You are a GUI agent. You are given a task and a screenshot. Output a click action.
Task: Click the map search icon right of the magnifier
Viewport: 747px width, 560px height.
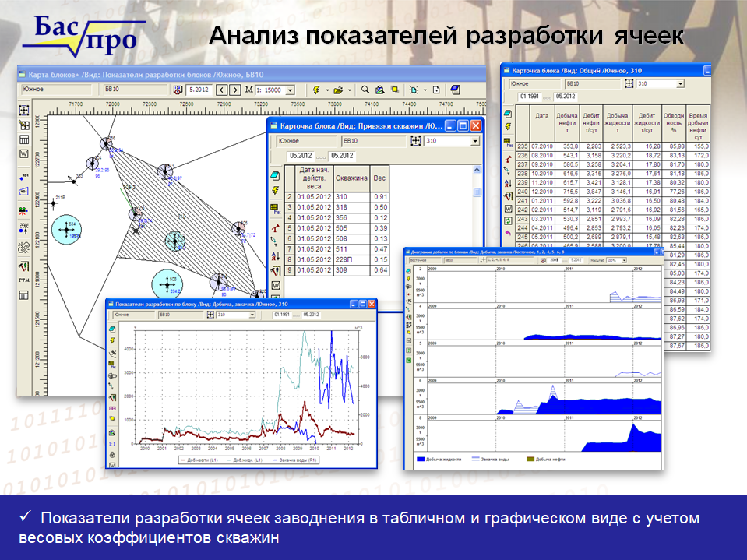tap(379, 90)
